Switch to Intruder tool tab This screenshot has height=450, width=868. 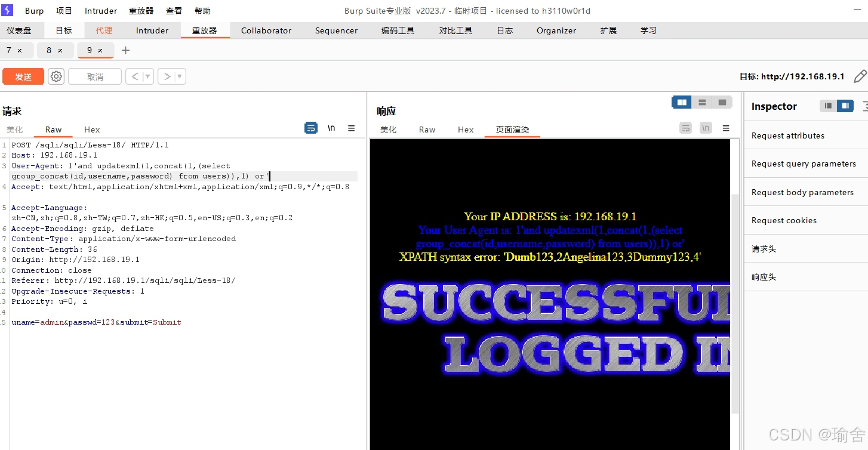pyautogui.click(x=152, y=30)
